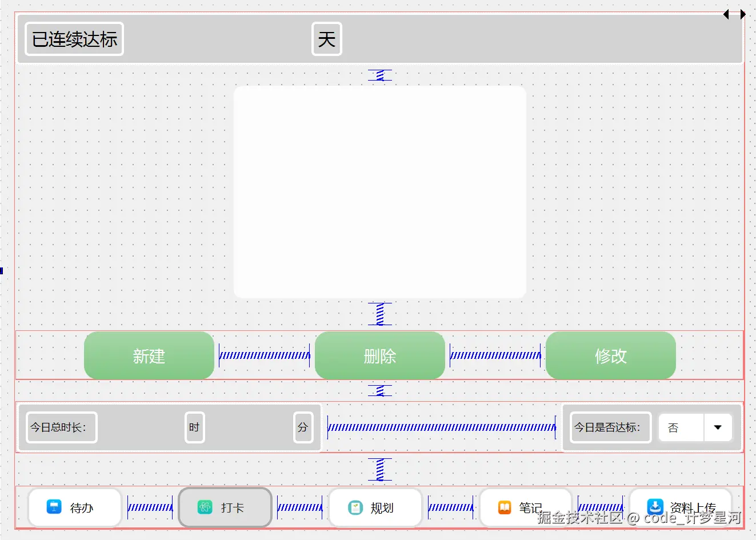
Task: Click the green 删除 button
Action: coord(380,355)
